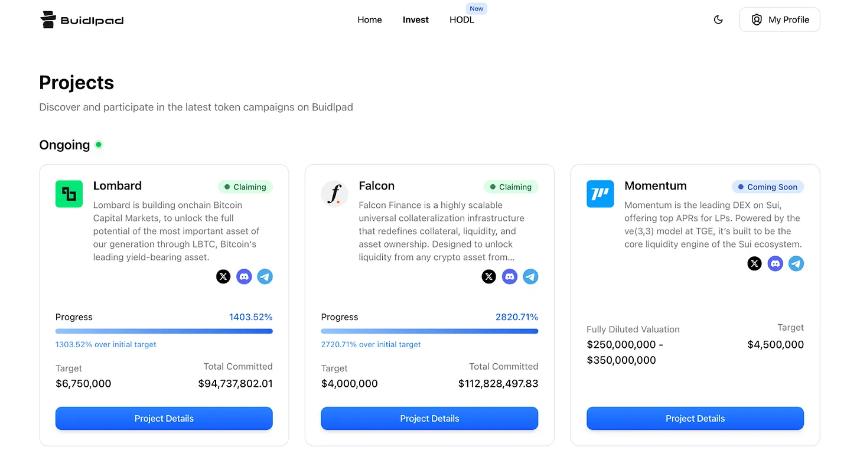
Task: Open the HODL tab
Action: [x=462, y=20]
